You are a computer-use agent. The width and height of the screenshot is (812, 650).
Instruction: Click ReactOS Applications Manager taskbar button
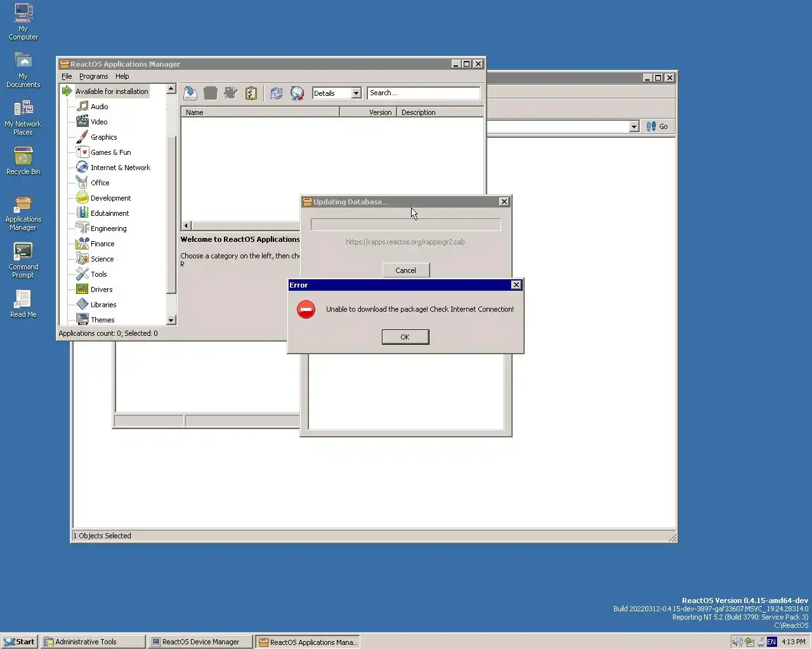(308, 642)
